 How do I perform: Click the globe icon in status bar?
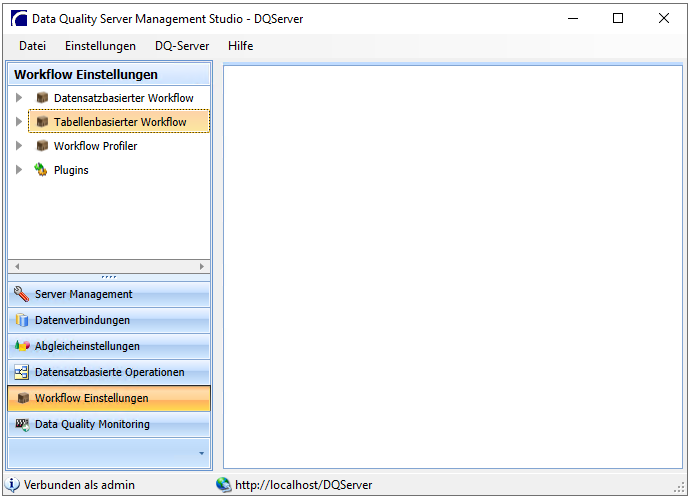(223, 485)
